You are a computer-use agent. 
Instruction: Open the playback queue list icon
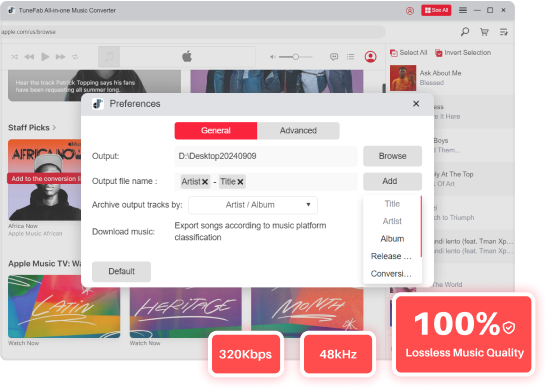(350, 57)
